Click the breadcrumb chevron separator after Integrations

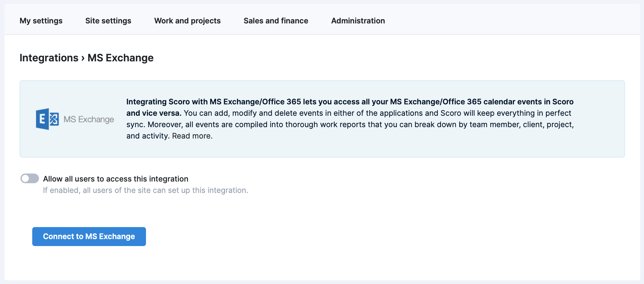tap(83, 58)
